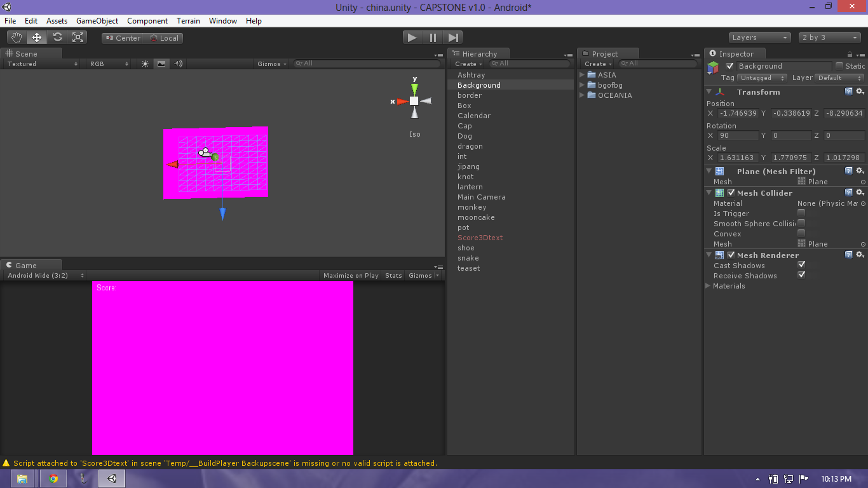Open Mesh Collider help book
The width and height of the screenshot is (868, 488).
pos(848,193)
